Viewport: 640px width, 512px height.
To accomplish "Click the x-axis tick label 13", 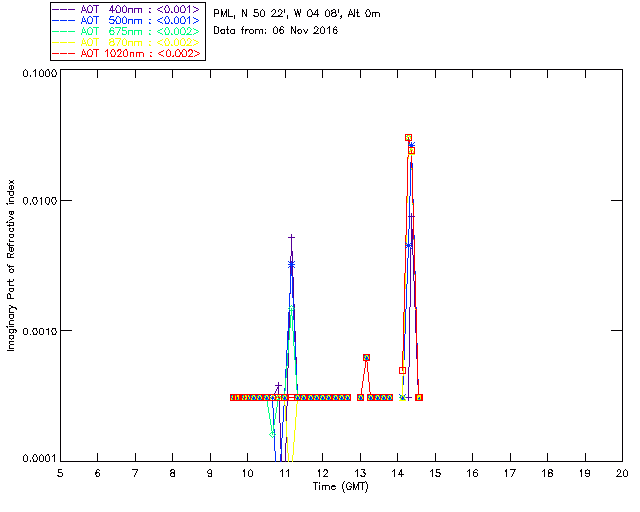I will click(x=360, y=473).
